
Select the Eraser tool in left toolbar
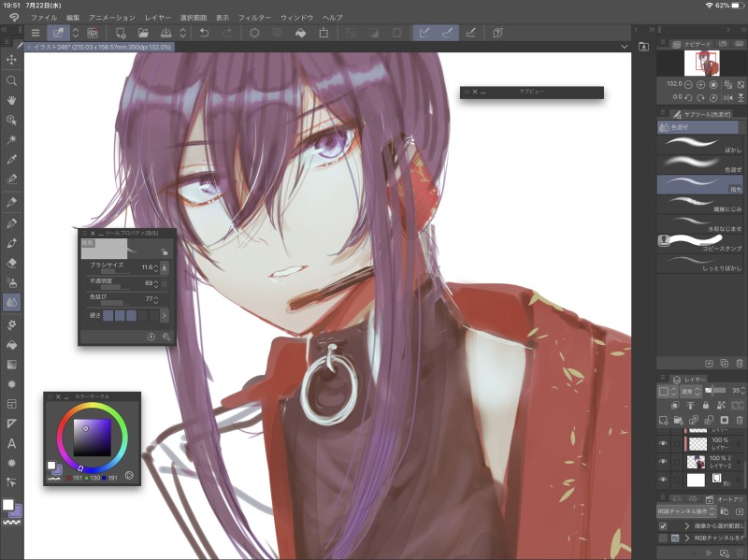tap(11, 263)
